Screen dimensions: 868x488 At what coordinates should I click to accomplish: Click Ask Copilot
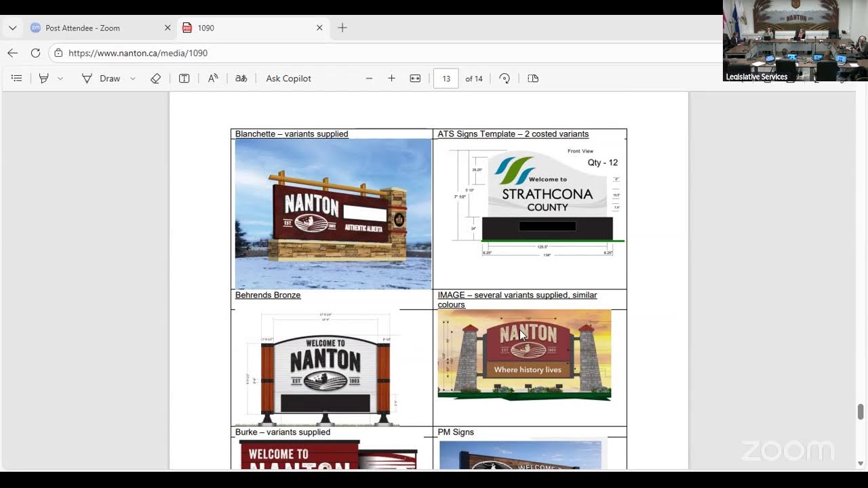click(288, 79)
